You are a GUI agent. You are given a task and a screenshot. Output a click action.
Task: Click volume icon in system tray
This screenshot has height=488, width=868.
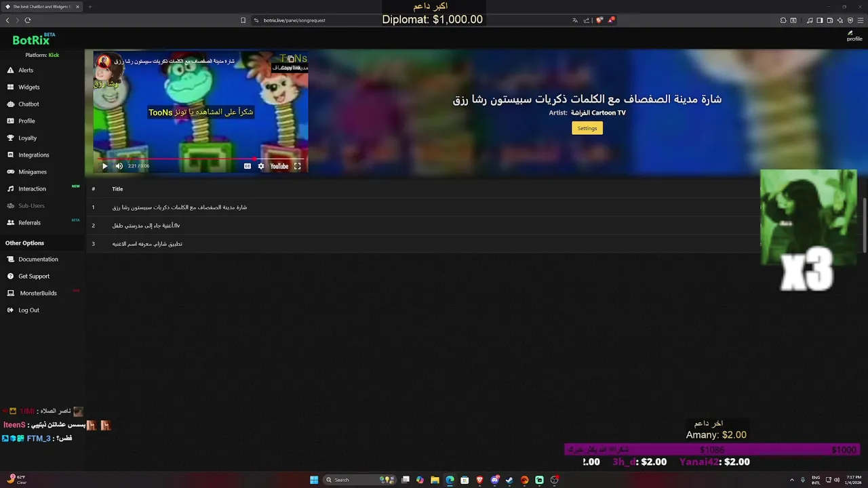(836, 480)
